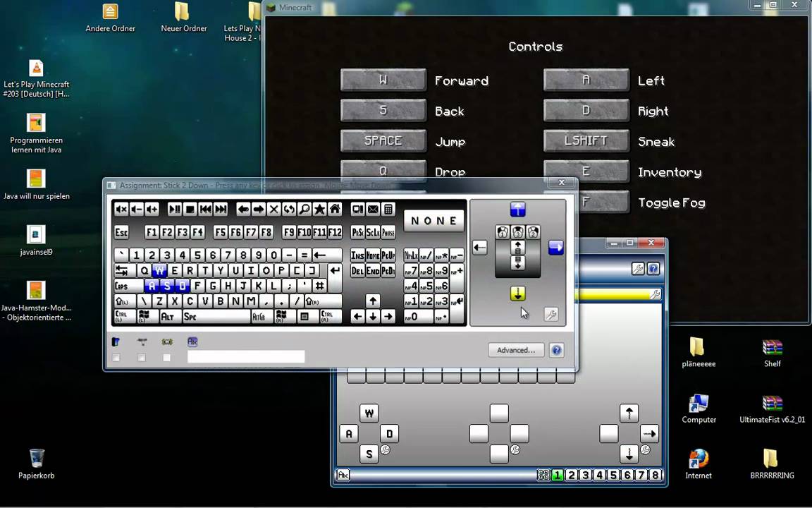812x508 pixels.
Task: Open wrench icon in controller window header
Action: tap(638, 269)
